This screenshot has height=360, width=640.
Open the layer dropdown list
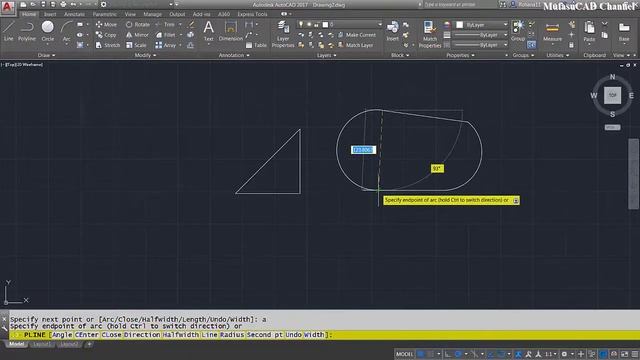(x=340, y=24)
